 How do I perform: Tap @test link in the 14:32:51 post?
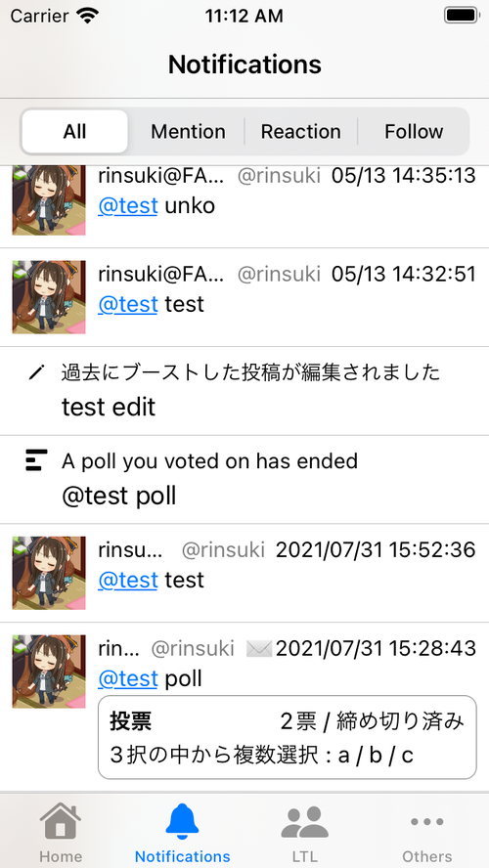[x=128, y=304]
